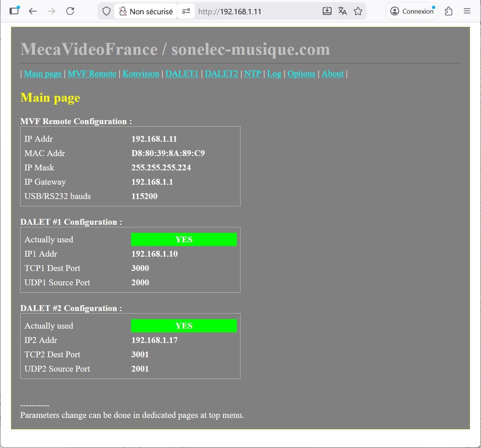Open the MVF Remote page link
The image size is (481, 448).
(92, 74)
